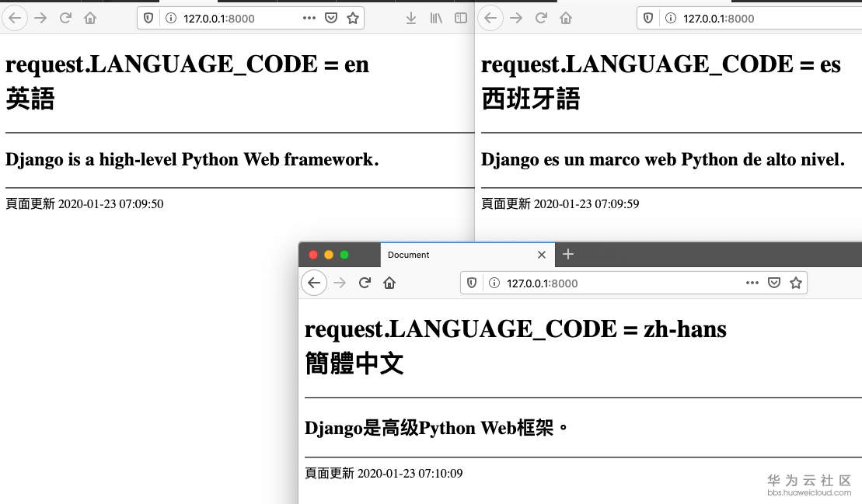Save to Pocket in the English window
862x504 pixels.
(x=331, y=18)
